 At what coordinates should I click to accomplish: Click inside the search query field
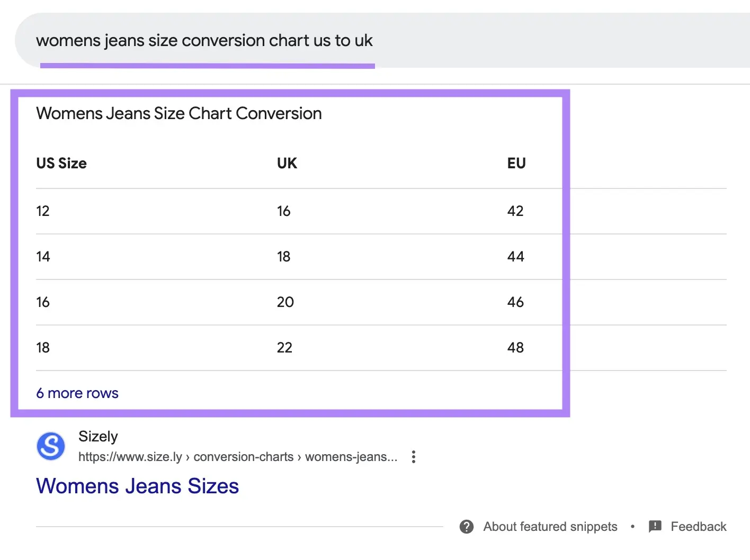point(204,40)
